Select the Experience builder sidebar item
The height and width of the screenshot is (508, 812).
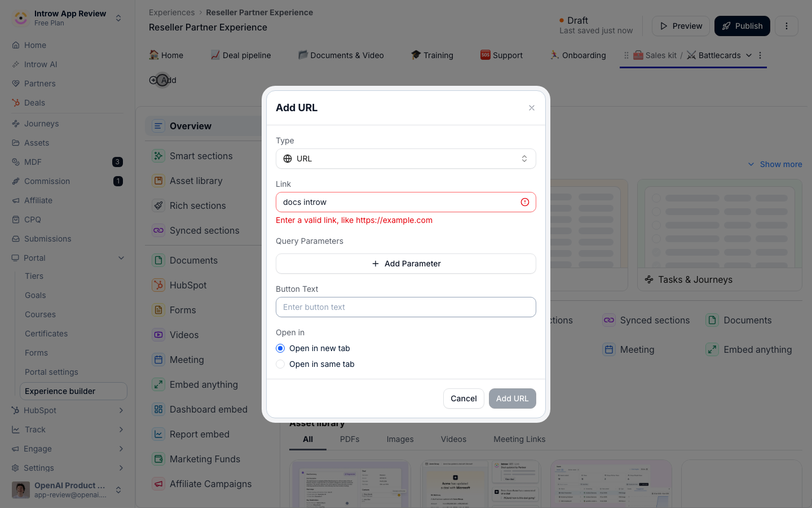pyautogui.click(x=73, y=391)
